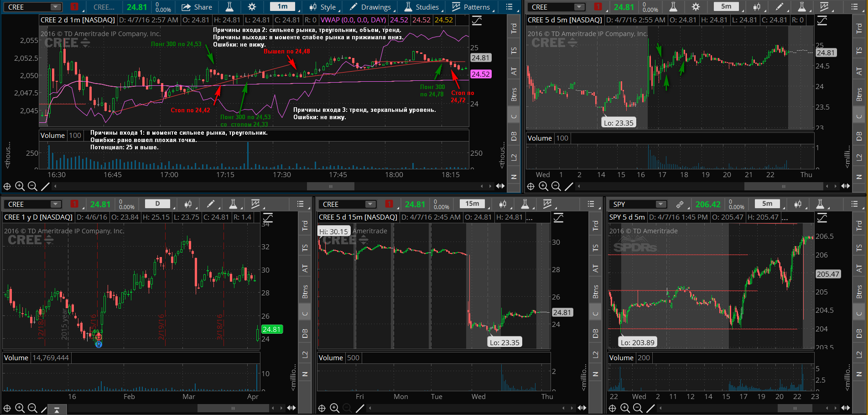
Task: Open SPY symbol dropdown in bottom-right chart
Action: (660, 204)
